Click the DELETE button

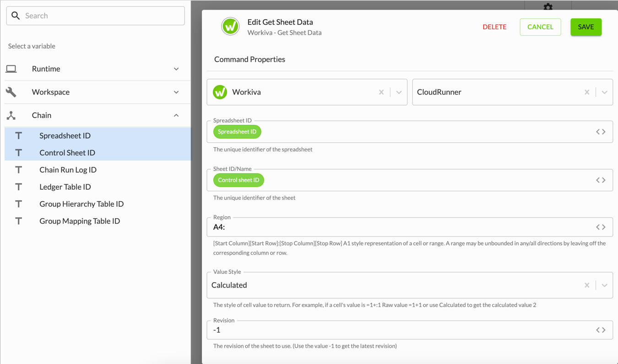point(494,27)
